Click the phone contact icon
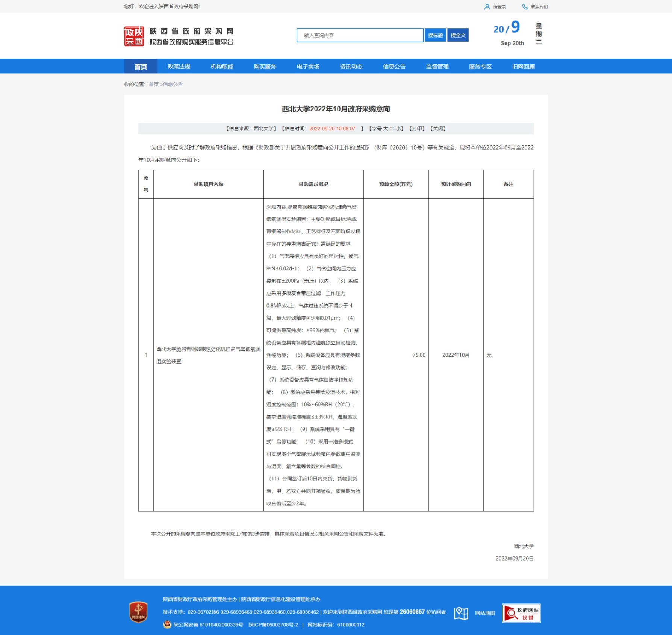The image size is (672, 635). click(x=525, y=7)
